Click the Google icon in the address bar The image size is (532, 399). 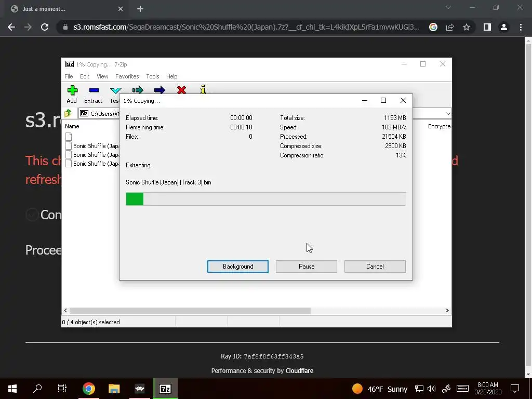pyautogui.click(x=433, y=27)
